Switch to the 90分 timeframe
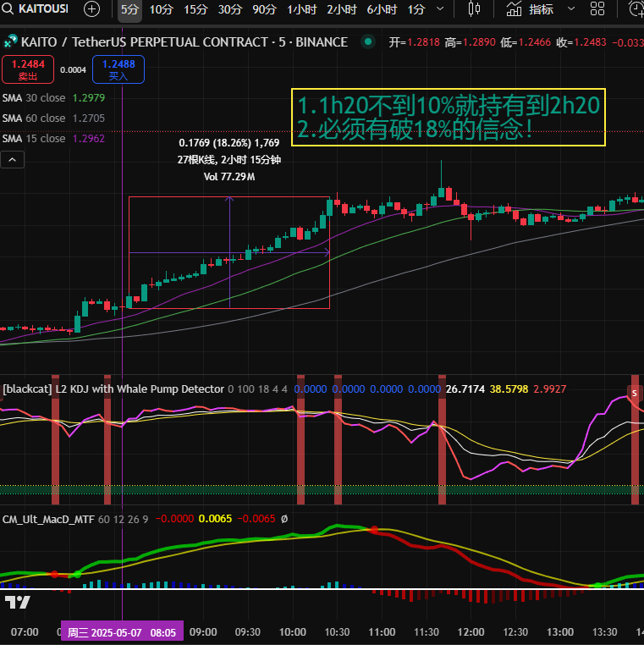644x645 pixels. [x=264, y=9]
